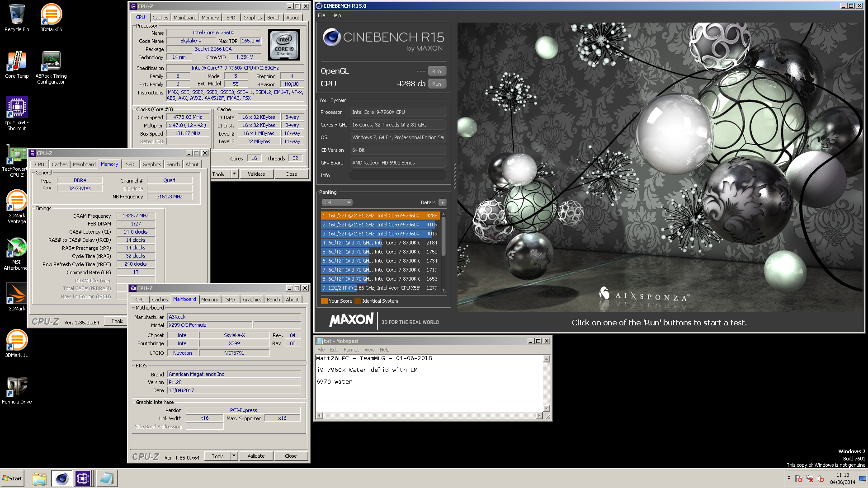Click the DRAM Frequency value 1828.7 MHz
Screen dimensions: 868x488
pyautogui.click(x=136, y=216)
